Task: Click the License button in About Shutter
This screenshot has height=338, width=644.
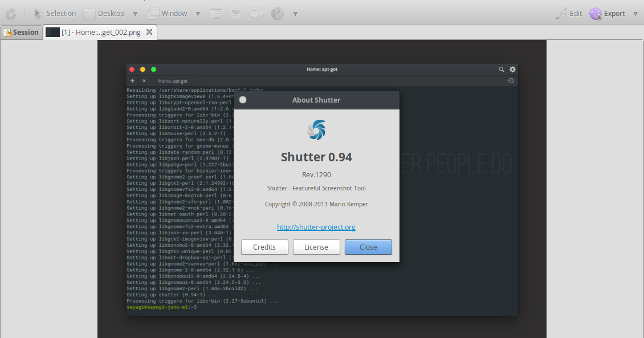Action: (x=316, y=247)
